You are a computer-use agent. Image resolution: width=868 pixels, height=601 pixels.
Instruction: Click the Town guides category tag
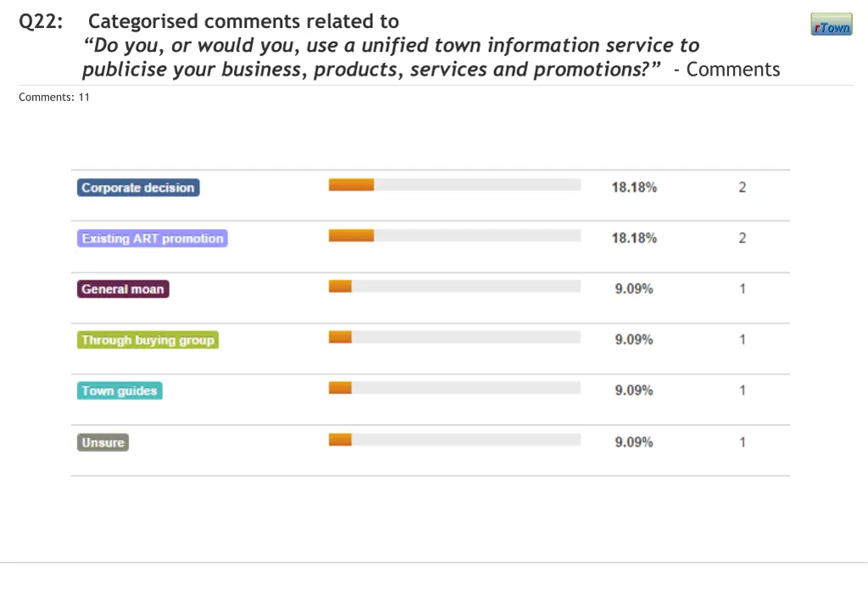coord(120,392)
